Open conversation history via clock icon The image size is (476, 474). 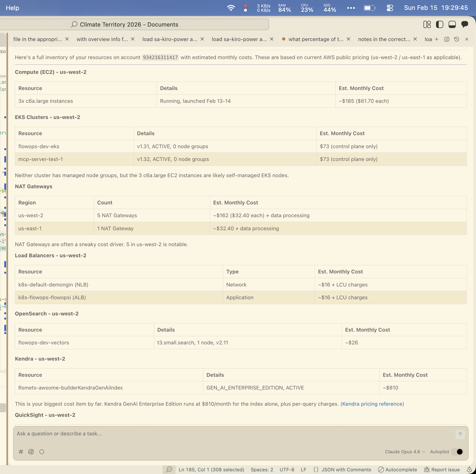tap(456, 39)
